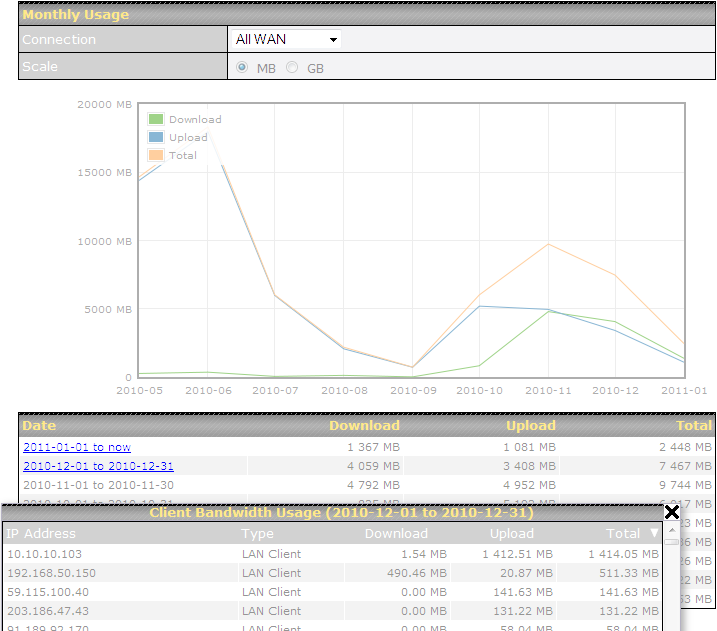Click the 1 412.51 MB upload cell

click(x=518, y=554)
